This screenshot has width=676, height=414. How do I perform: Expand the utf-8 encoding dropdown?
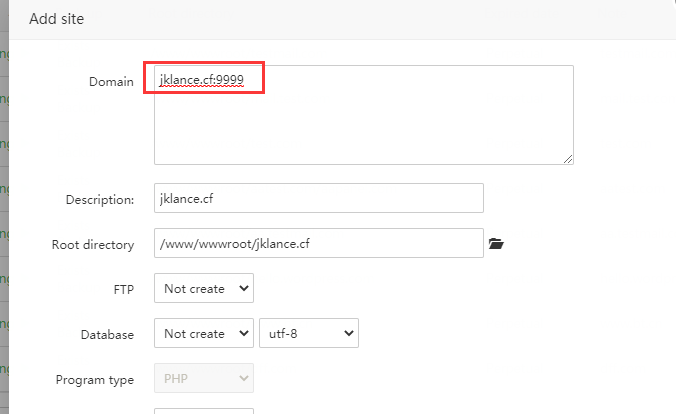pyautogui.click(x=308, y=334)
